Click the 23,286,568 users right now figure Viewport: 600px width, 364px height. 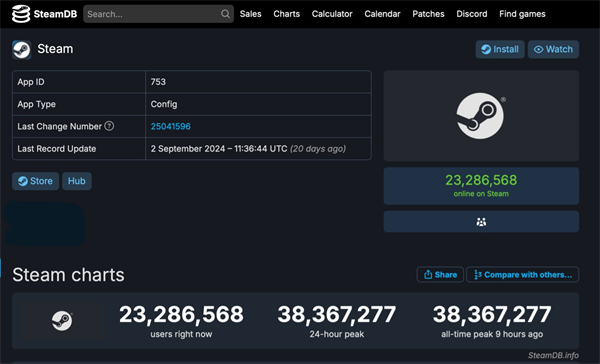click(x=181, y=314)
